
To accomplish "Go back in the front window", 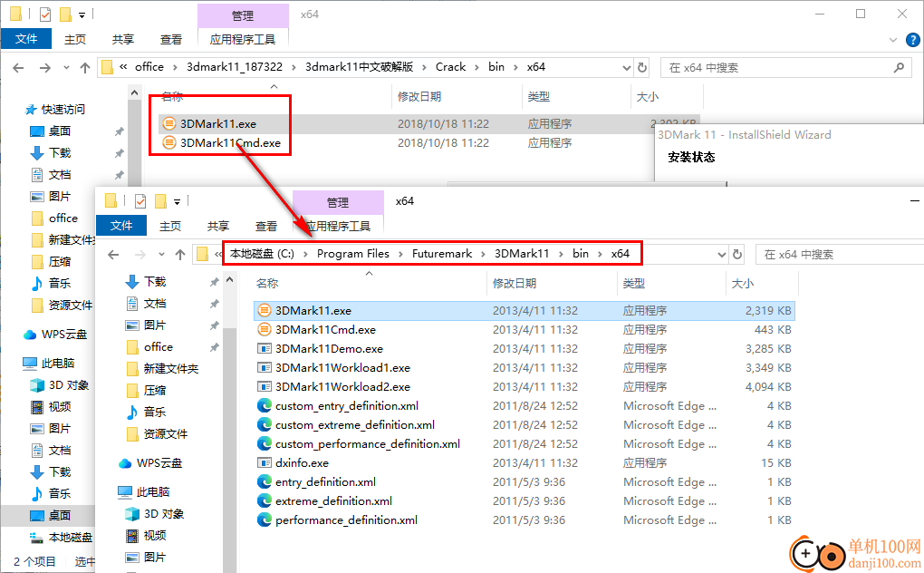I will click(114, 255).
